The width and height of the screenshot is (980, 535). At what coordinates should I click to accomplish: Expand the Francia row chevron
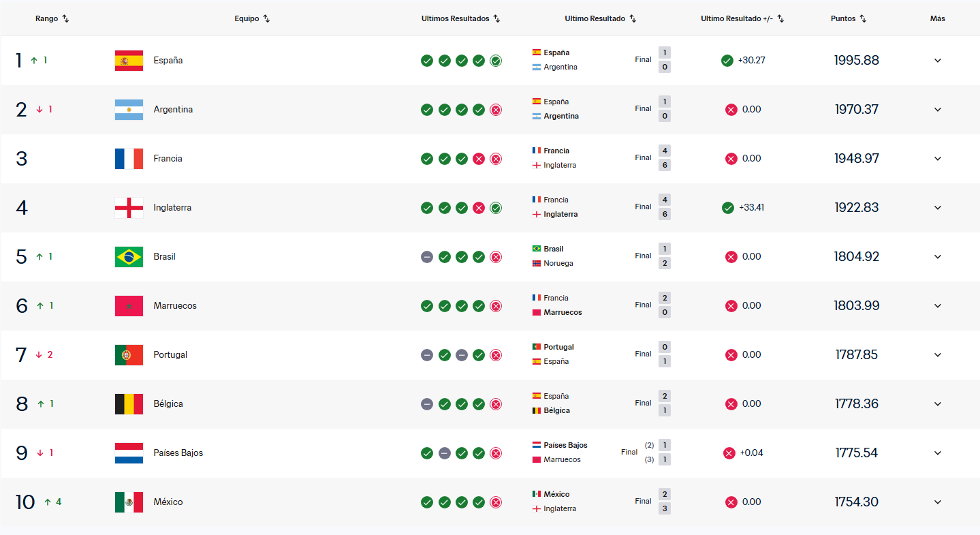coord(938,159)
